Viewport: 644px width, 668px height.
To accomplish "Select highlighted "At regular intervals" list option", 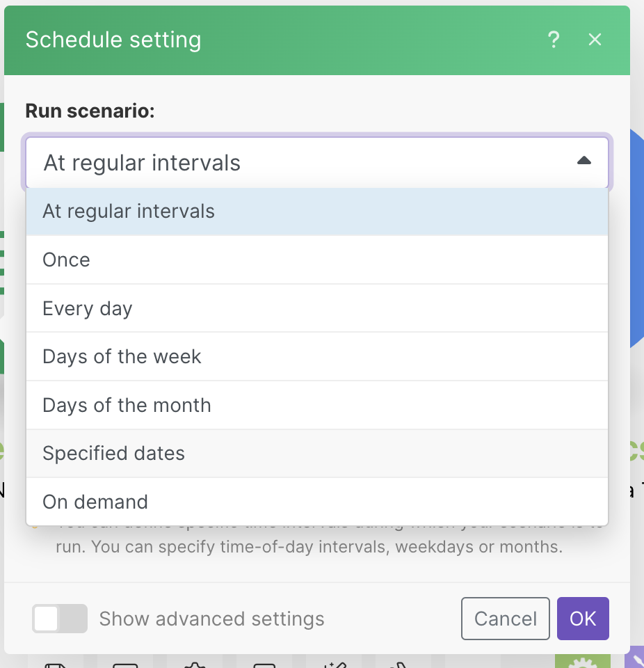I will [x=317, y=212].
